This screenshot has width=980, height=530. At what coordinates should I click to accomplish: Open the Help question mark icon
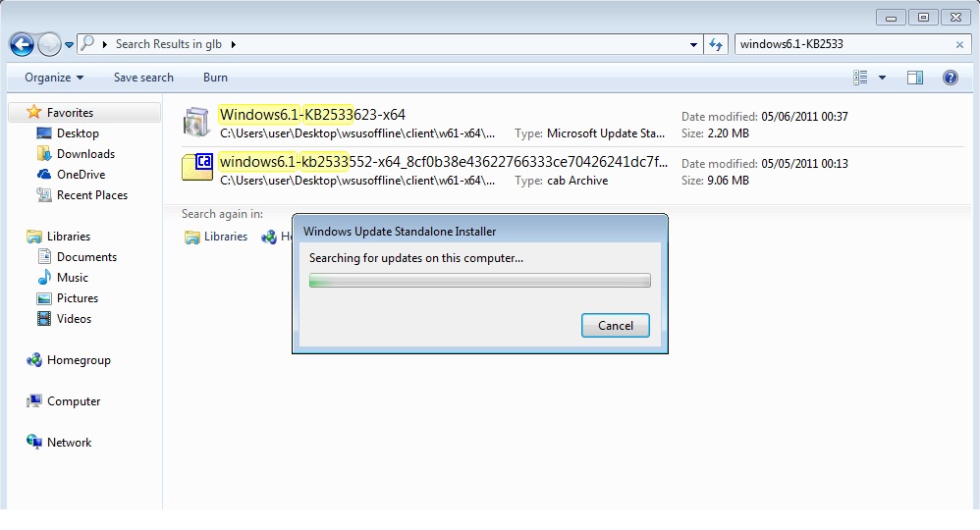click(x=950, y=78)
